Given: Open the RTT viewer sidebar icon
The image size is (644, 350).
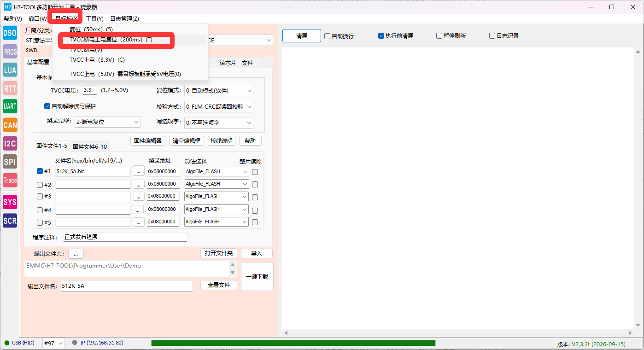Looking at the screenshot, I should point(10,88).
